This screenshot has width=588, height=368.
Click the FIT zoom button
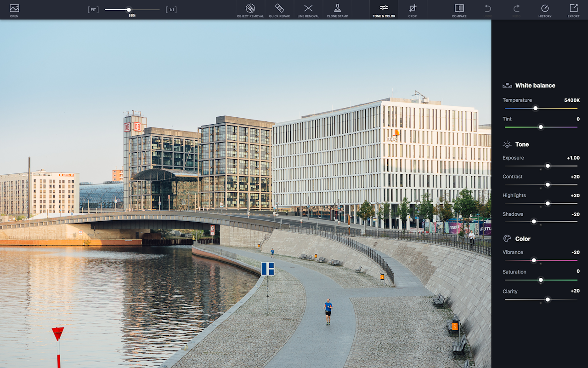coord(93,9)
